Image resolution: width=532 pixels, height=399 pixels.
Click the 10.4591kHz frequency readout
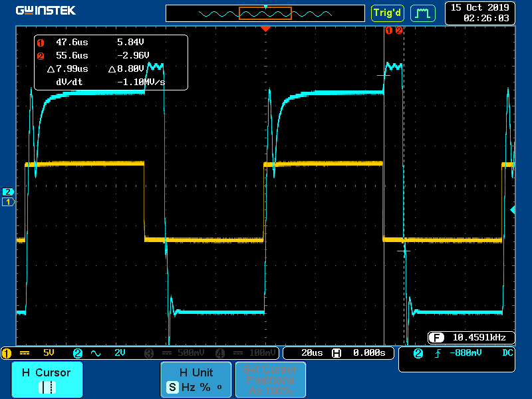tap(479, 337)
